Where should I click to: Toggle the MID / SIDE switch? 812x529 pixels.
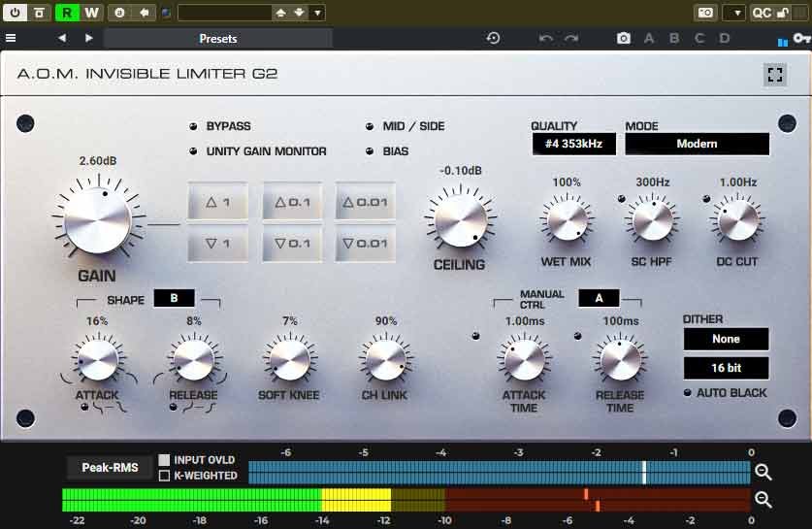coord(370,126)
